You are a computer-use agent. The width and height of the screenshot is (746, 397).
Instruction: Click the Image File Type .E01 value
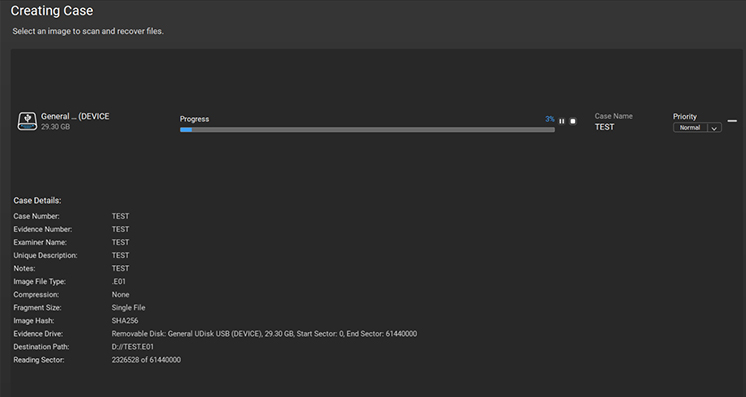(x=119, y=282)
